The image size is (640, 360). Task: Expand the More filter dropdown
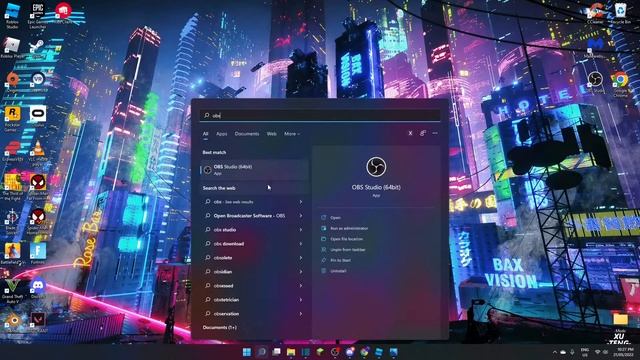[x=292, y=134]
